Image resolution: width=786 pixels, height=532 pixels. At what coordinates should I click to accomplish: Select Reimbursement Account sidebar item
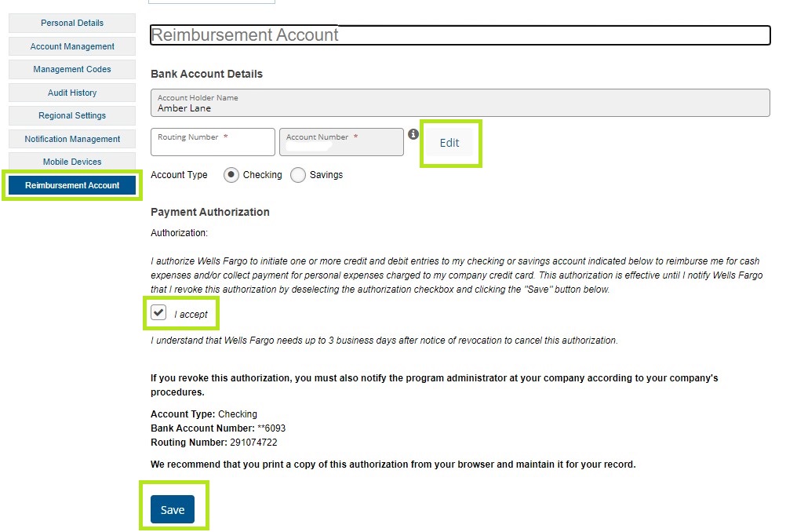click(x=72, y=185)
